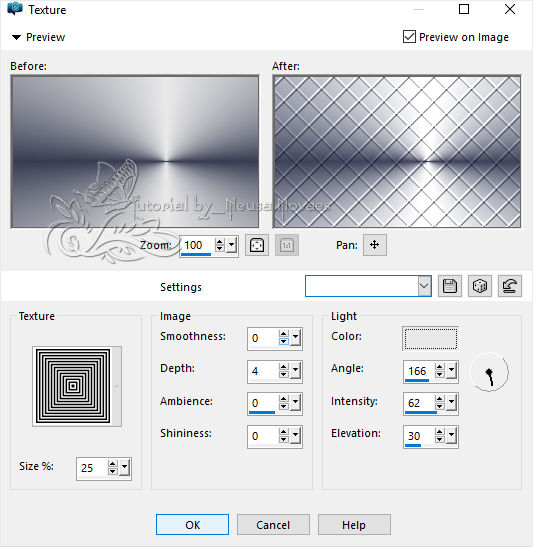Collapse the Preview section triangle
This screenshot has height=547, width=533.
pyautogui.click(x=16, y=37)
